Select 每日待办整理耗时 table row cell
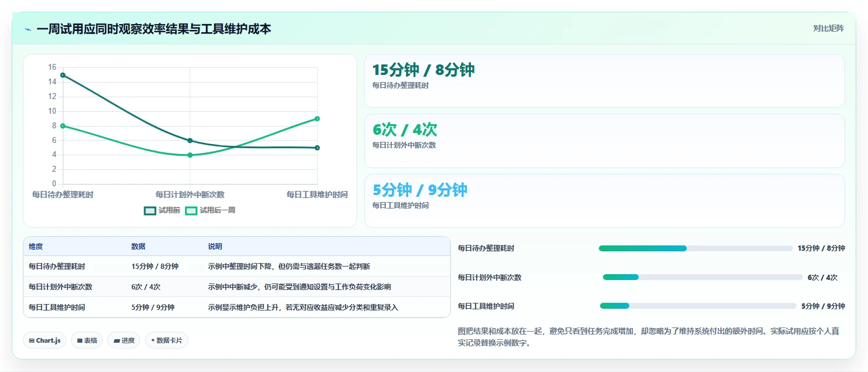The height and width of the screenshot is (372, 868). [57, 267]
